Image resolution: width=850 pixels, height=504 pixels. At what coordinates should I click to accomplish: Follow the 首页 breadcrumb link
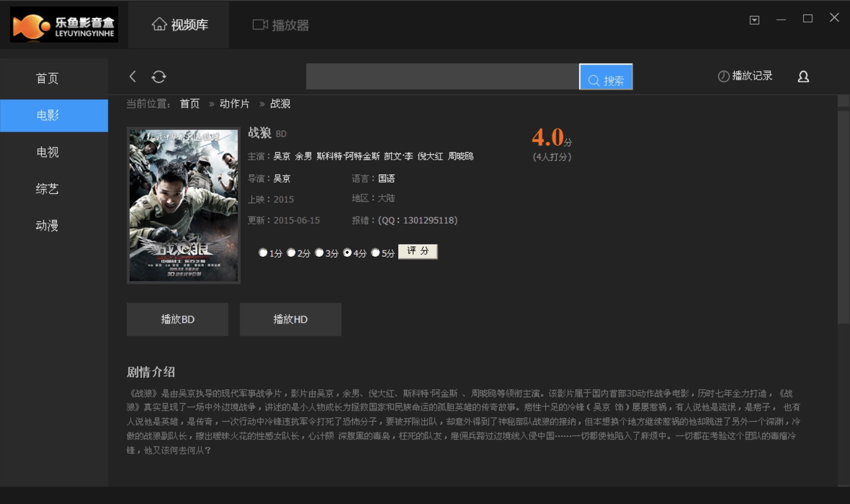190,104
